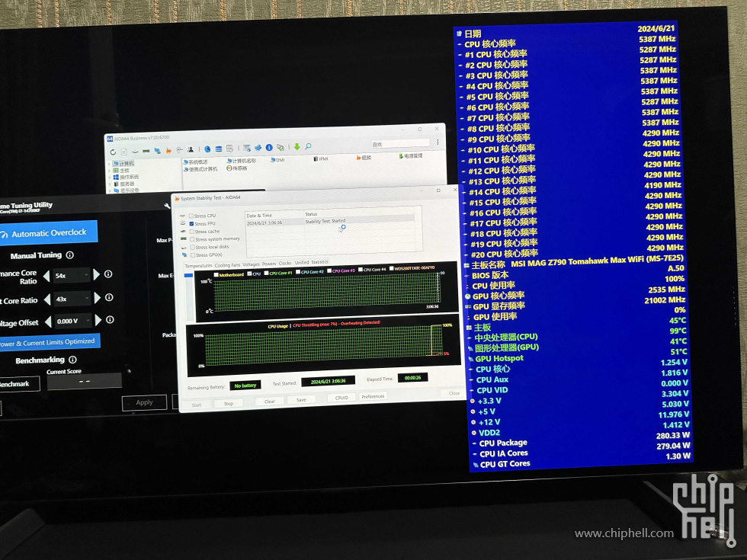Open the 54x Performance Core Ratio dropdown

[x=72, y=275]
